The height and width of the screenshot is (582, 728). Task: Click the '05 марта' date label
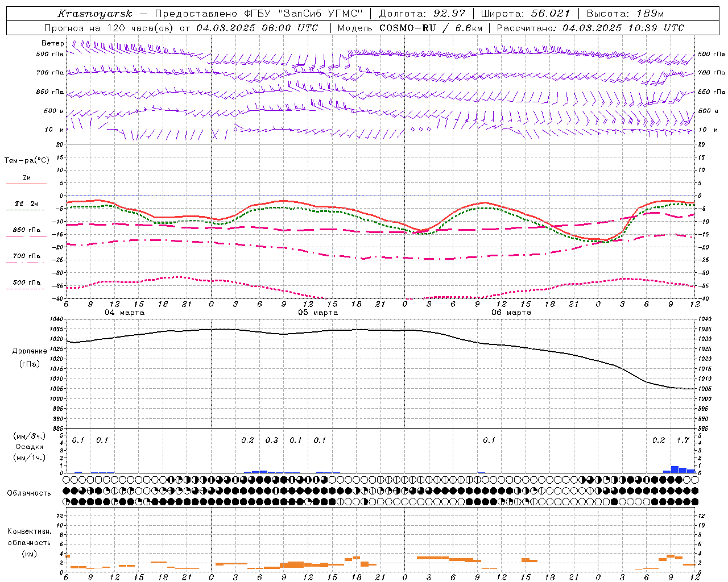[318, 312]
